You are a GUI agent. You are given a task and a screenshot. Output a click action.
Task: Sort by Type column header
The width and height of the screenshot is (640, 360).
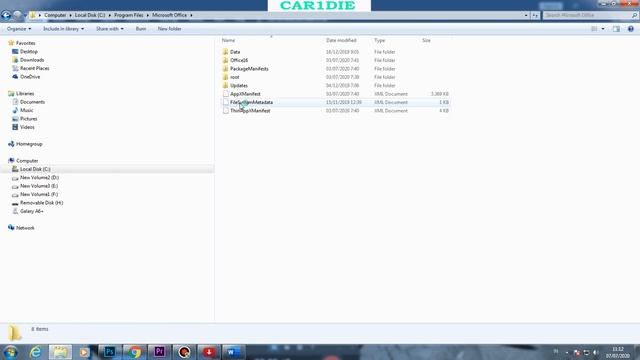point(380,40)
